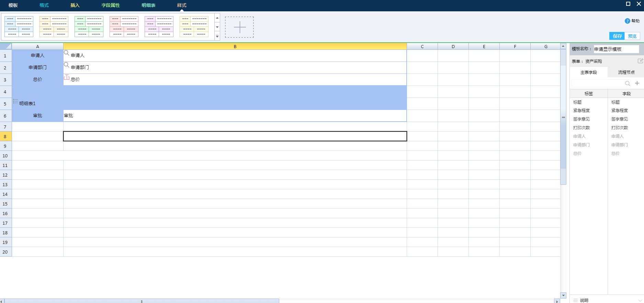Click the browse icon in 申请人 cell

coord(67,53)
